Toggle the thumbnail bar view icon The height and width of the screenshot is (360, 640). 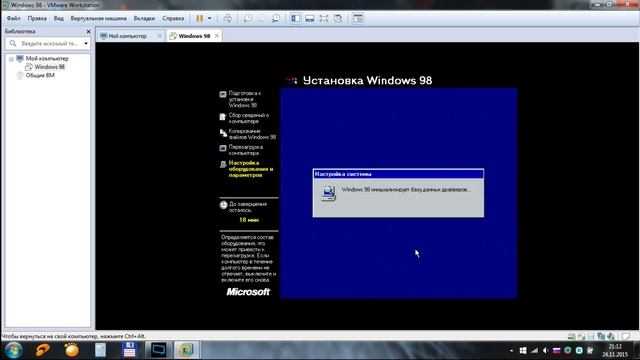coord(310,18)
